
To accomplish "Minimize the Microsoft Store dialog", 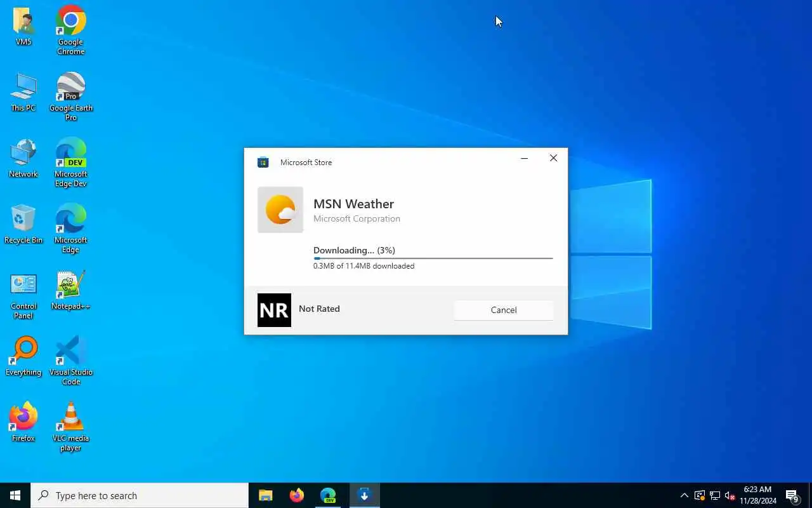I will coord(524,159).
